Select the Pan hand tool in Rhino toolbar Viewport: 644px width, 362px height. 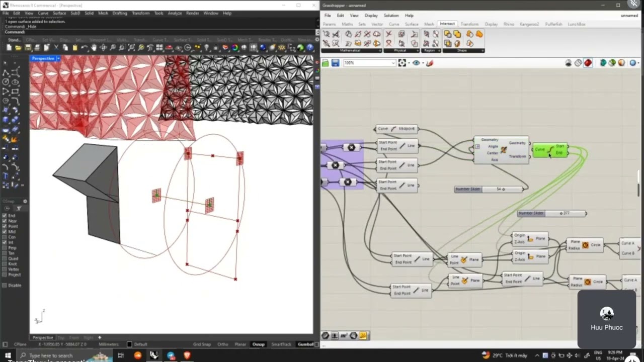pyautogui.click(x=94, y=48)
